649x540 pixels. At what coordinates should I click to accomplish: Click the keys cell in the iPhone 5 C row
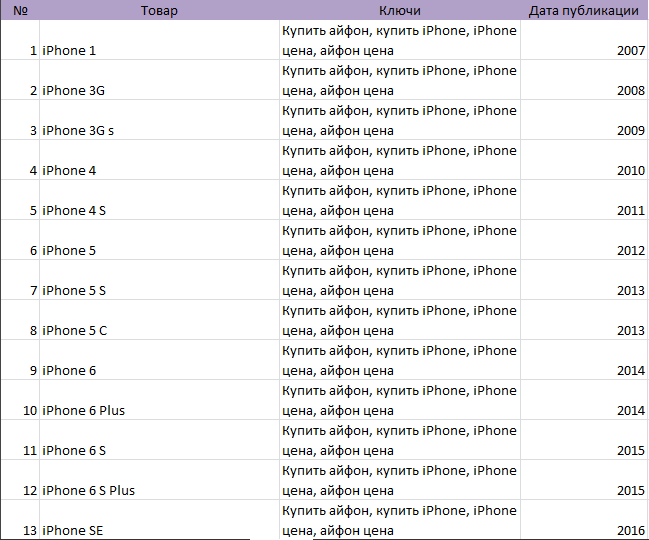point(400,320)
